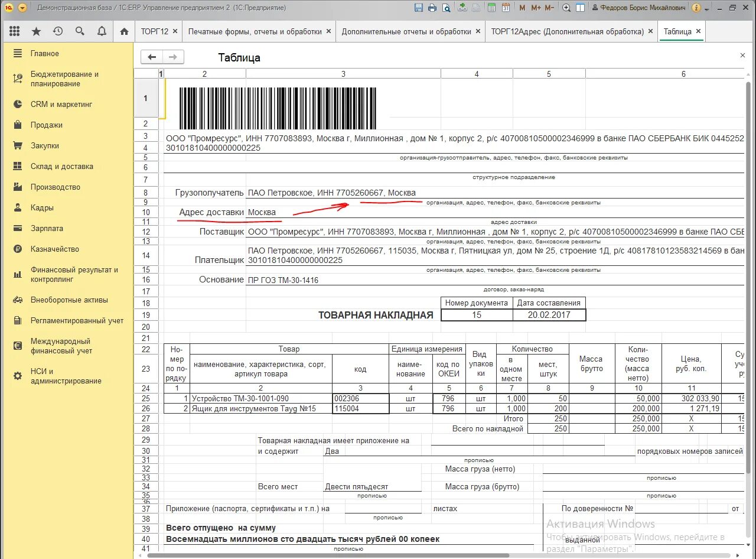Image resolution: width=756 pixels, height=559 pixels.
Task: Open the calculator icon in title bar
Action: (x=492, y=8)
